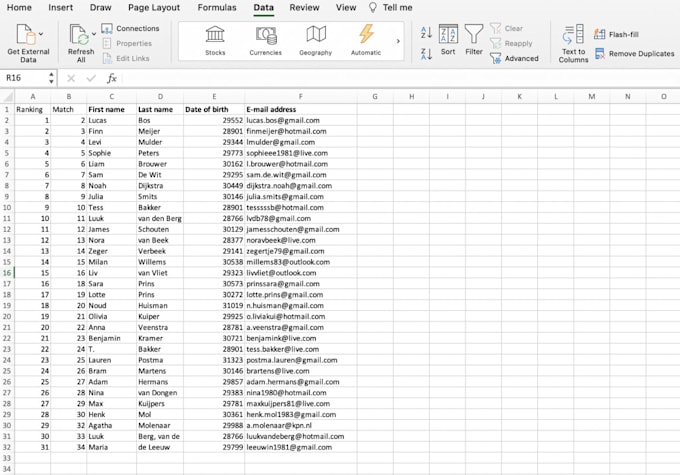The image size is (680, 475).
Task: Click cell with 'Ranking' header
Action: 33,109
